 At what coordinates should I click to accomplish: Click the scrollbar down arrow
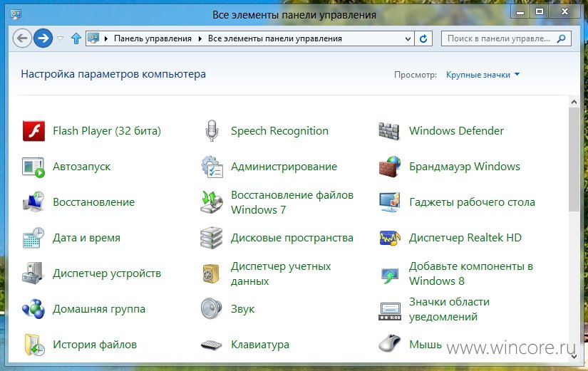coord(574,356)
